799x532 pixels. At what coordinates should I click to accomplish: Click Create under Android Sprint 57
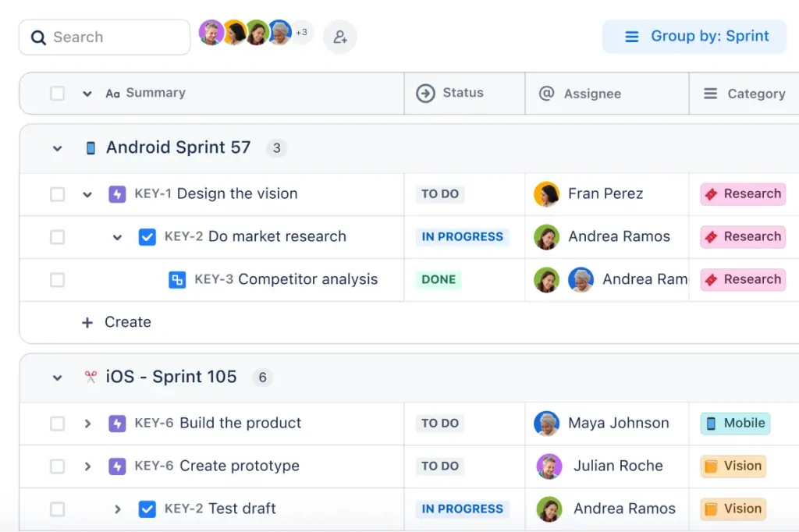(x=116, y=321)
